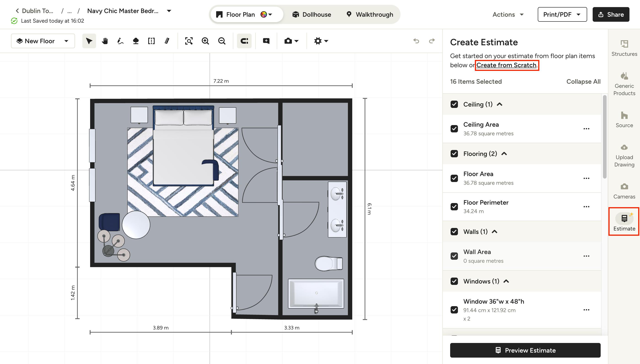
Task: Uncheck the Wall Area checkbox
Action: (454, 256)
